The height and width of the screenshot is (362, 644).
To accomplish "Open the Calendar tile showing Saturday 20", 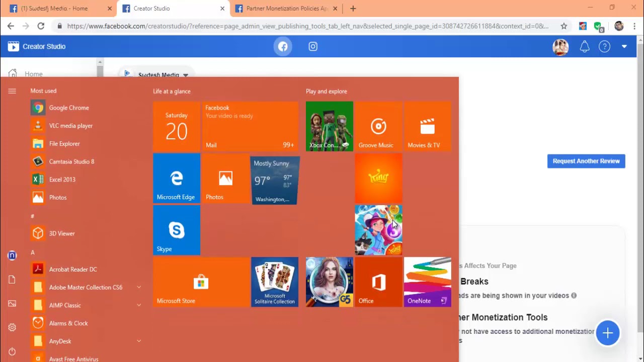I will [x=177, y=127].
